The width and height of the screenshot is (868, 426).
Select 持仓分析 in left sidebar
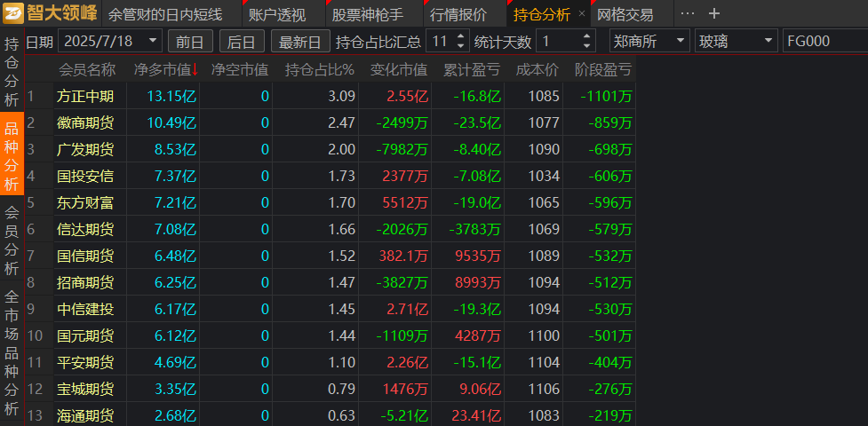(12, 73)
